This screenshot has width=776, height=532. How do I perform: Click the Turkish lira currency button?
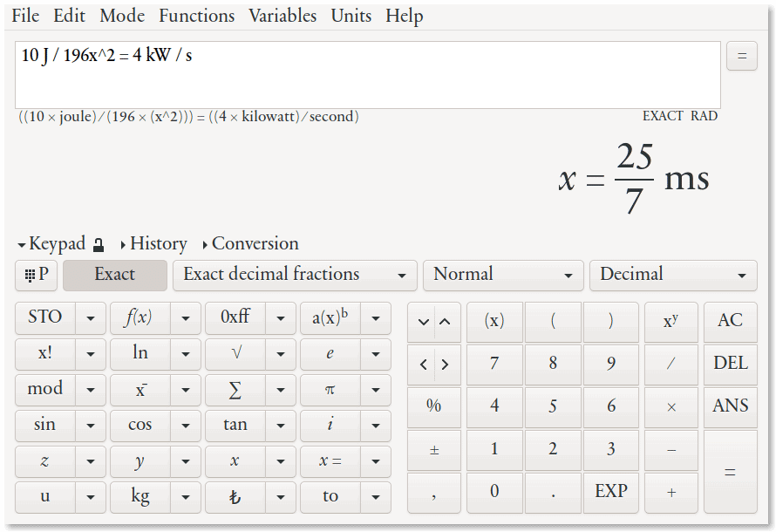point(235,496)
